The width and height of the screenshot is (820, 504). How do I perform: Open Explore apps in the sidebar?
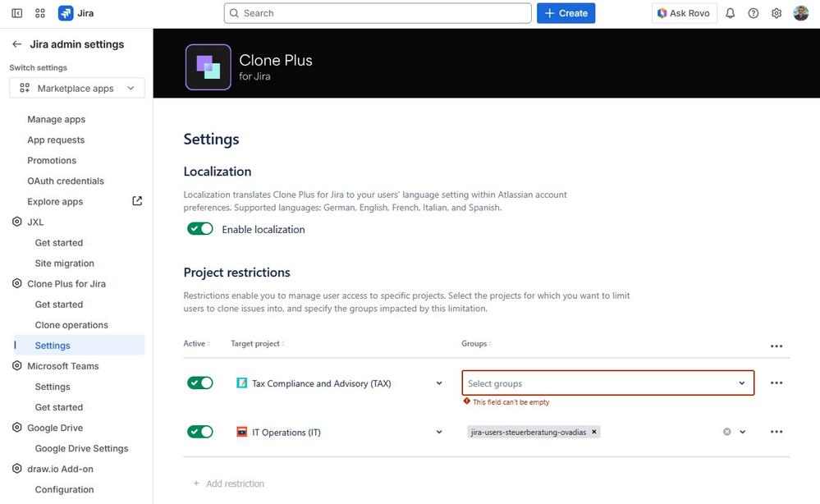pyautogui.click(x=56, y=201)
